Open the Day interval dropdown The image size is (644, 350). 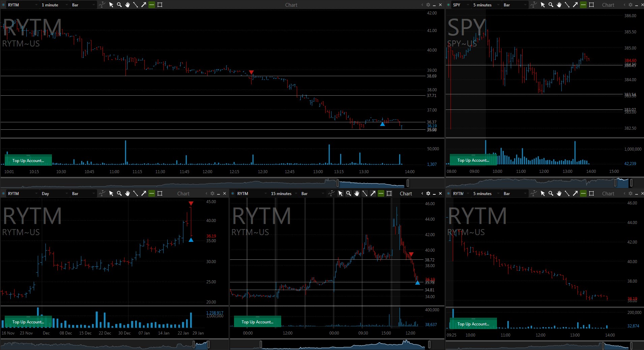point(54,193)
